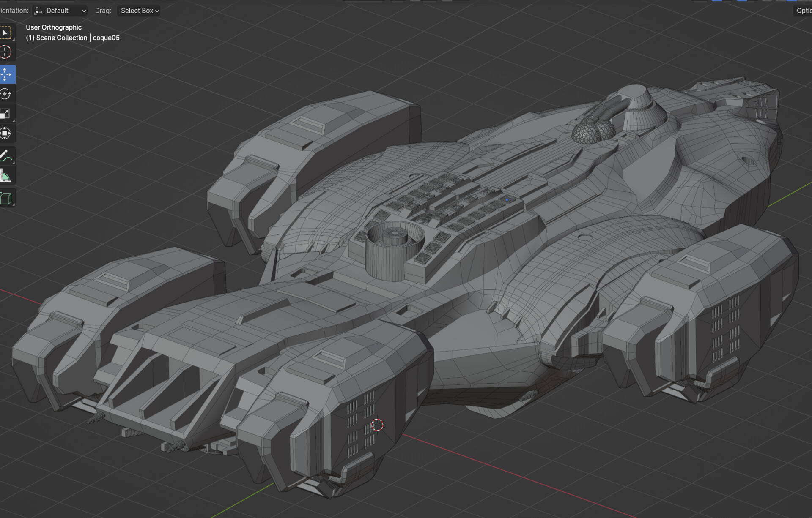Click the User Orthographic view label
This screenshot has height=518, width=812.
tap(54, 27)
